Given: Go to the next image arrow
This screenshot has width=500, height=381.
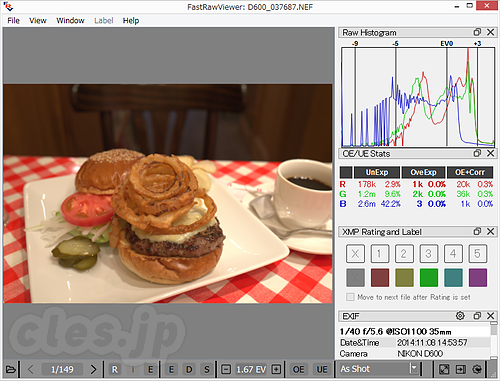Looking at the screenshot, I should [94, 369].
